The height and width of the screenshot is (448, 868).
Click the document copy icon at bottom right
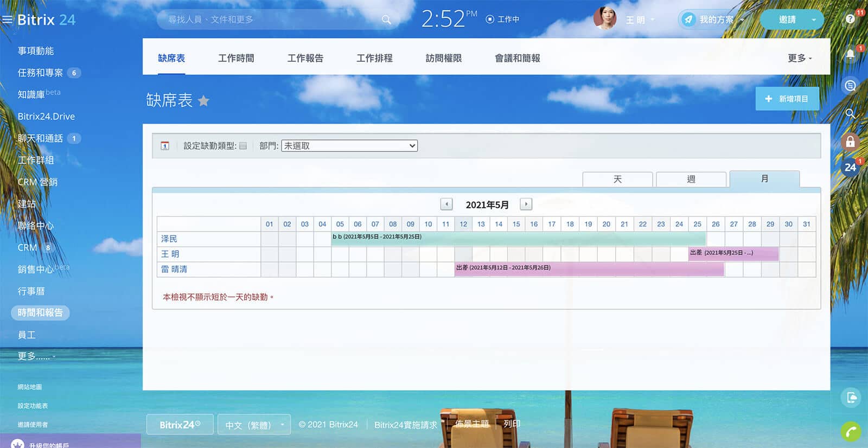(851, 398)
